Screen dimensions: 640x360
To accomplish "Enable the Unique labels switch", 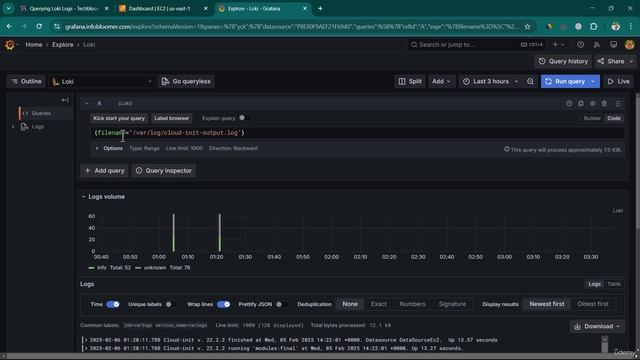I will click(171, 304).
